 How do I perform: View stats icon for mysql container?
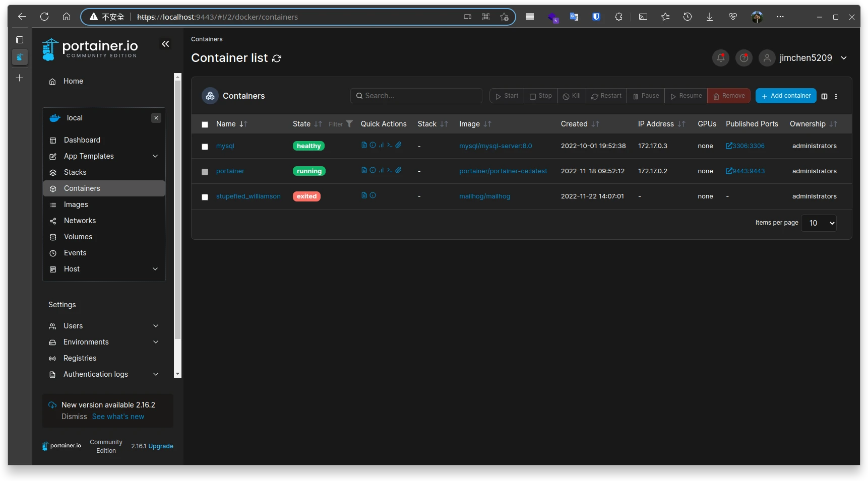click(381, 145)
